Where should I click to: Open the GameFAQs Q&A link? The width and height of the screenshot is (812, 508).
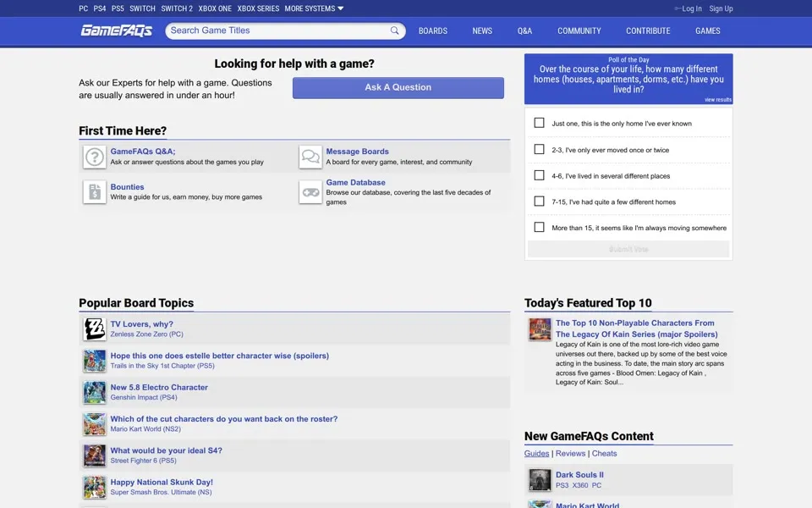click(x=143, y=152)
